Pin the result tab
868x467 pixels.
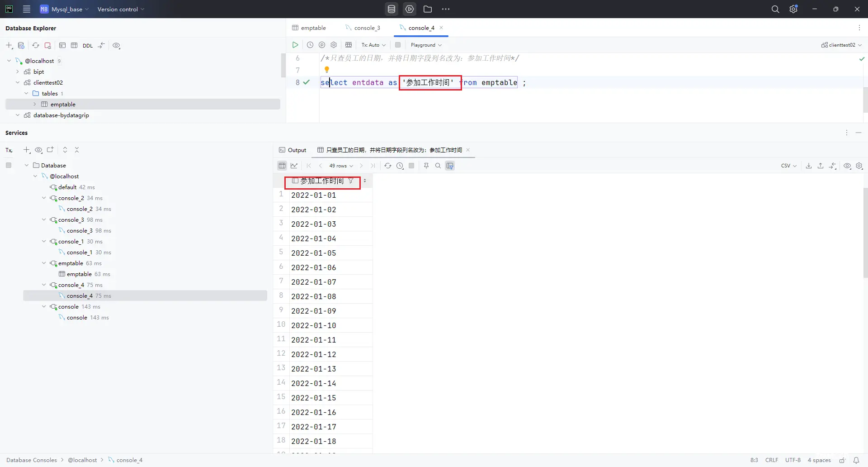pyautogui.click(x=426, y=166)
